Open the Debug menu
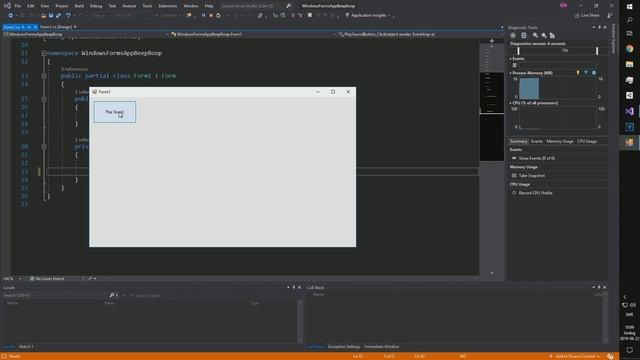The width and height of the screenshot is (640, 360). coord(96,6)
